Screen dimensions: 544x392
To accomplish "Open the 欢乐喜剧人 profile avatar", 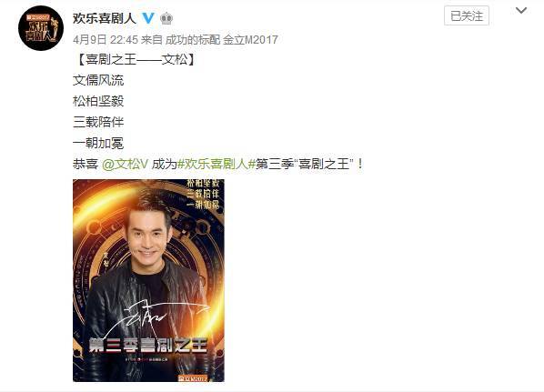I will click(x=41, y=28).
